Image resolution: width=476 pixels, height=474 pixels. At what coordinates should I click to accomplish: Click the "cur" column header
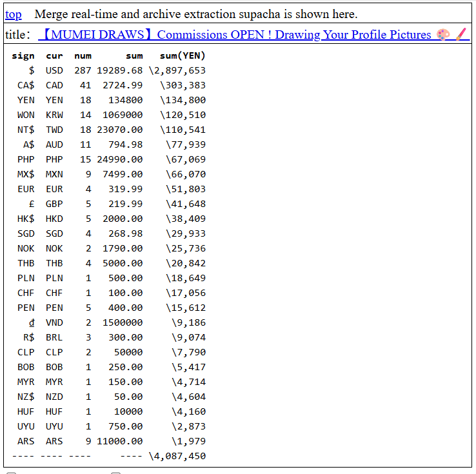click(54, 56)
